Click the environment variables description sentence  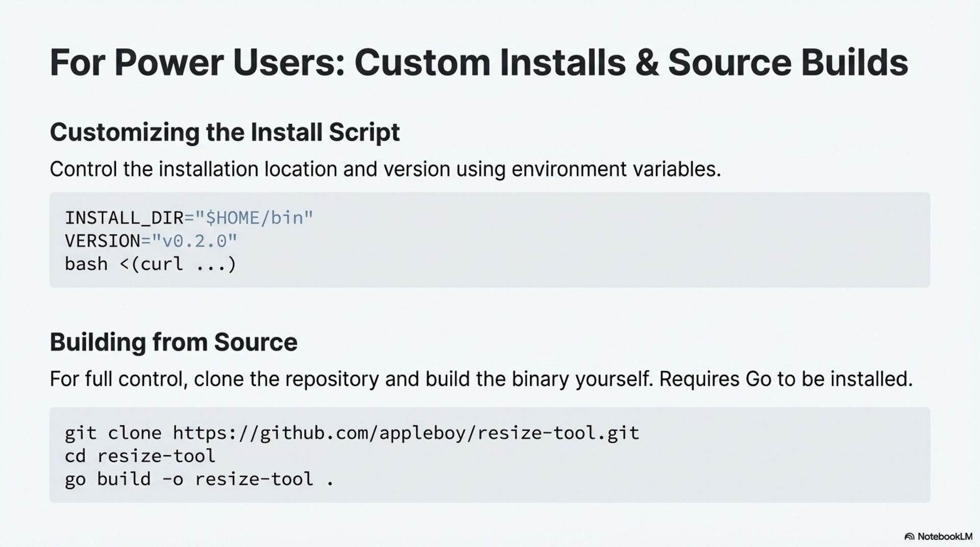(x=385, y=169)
